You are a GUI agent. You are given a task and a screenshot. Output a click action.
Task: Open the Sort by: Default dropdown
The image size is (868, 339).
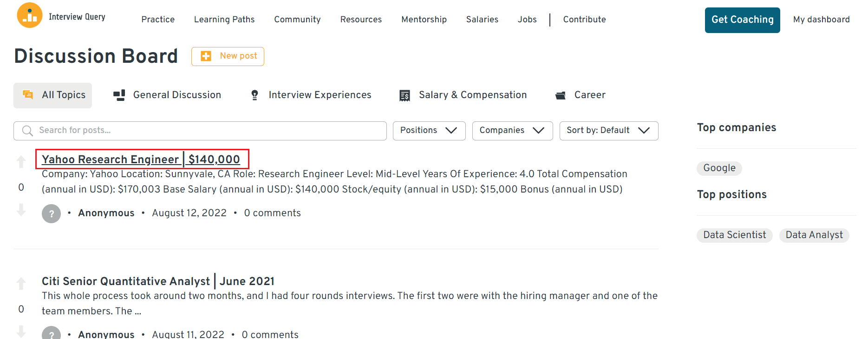[x=608, y=131]
